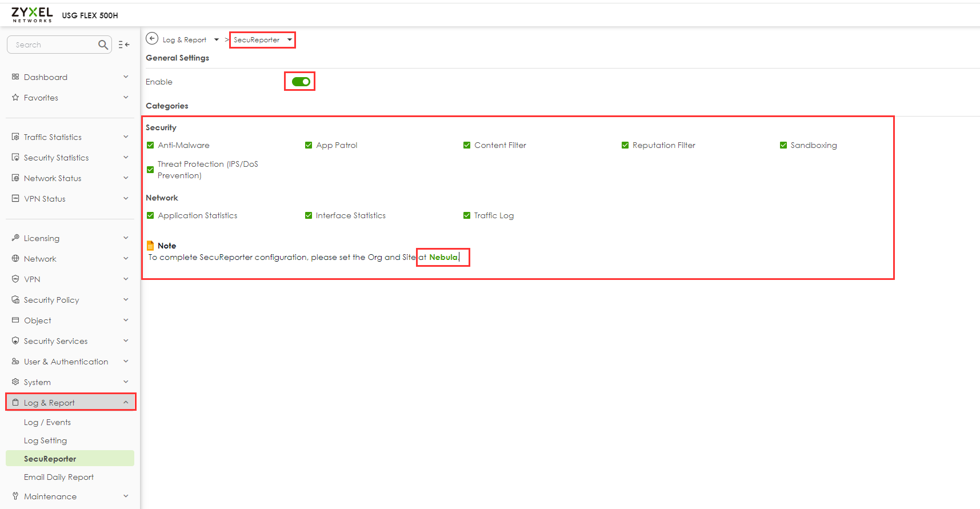Uncheck the Sandboxing checkbox
Screen dimensions: 980x509
[x=783, y=145]
